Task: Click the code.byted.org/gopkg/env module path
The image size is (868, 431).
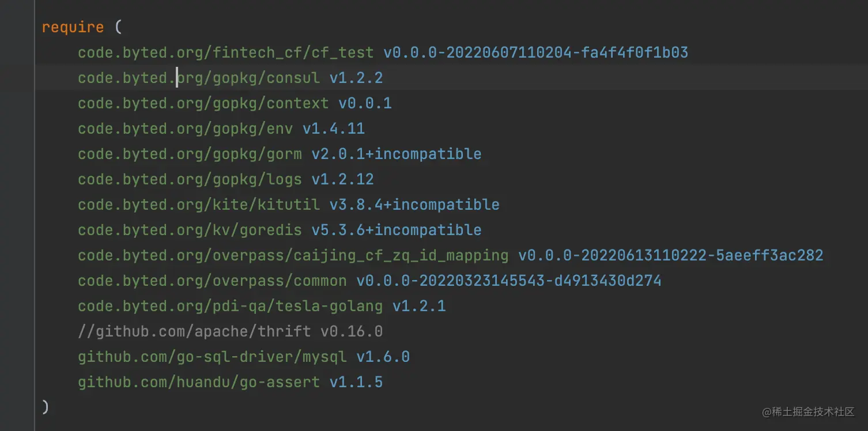Action: pyautogui.click(x=185, y=128)
